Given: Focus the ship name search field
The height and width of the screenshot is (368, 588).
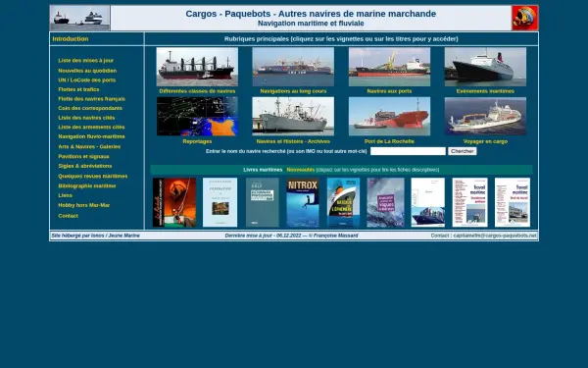Looking at the screenshot, I should [408, 151].
